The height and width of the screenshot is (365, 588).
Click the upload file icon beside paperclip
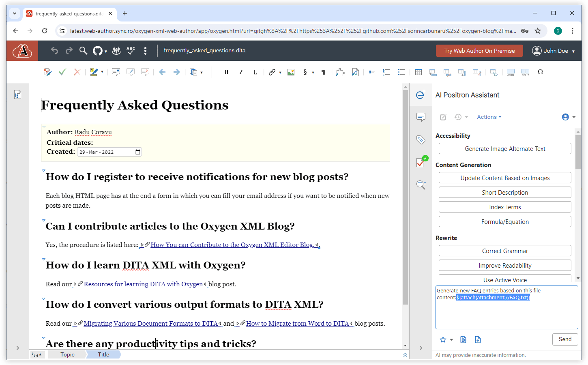(x=478, y=340)
